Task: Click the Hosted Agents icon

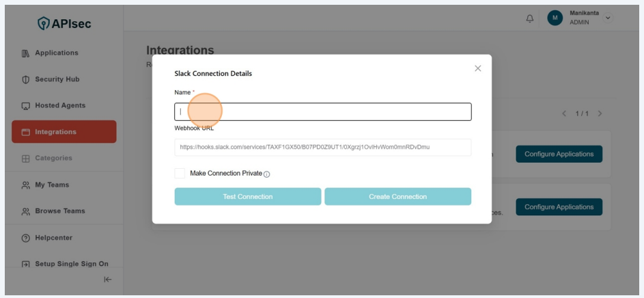Action: tap(26, 106)
